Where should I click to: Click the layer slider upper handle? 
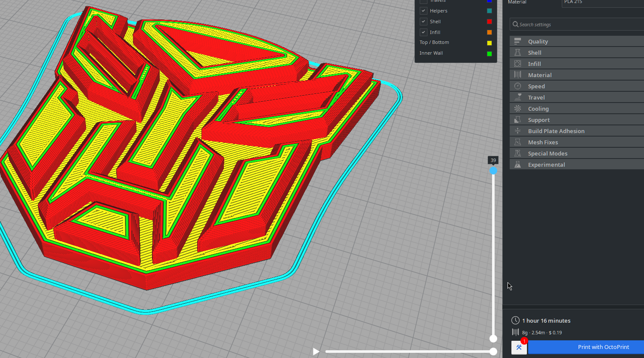pyautogui.click(x=493, y=171)
